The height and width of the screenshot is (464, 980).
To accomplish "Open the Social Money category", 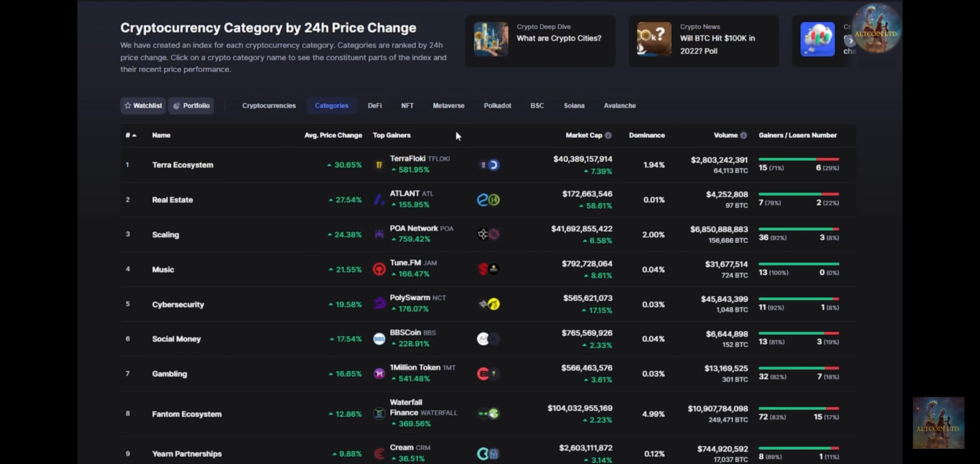I will [x=176, y=339].
